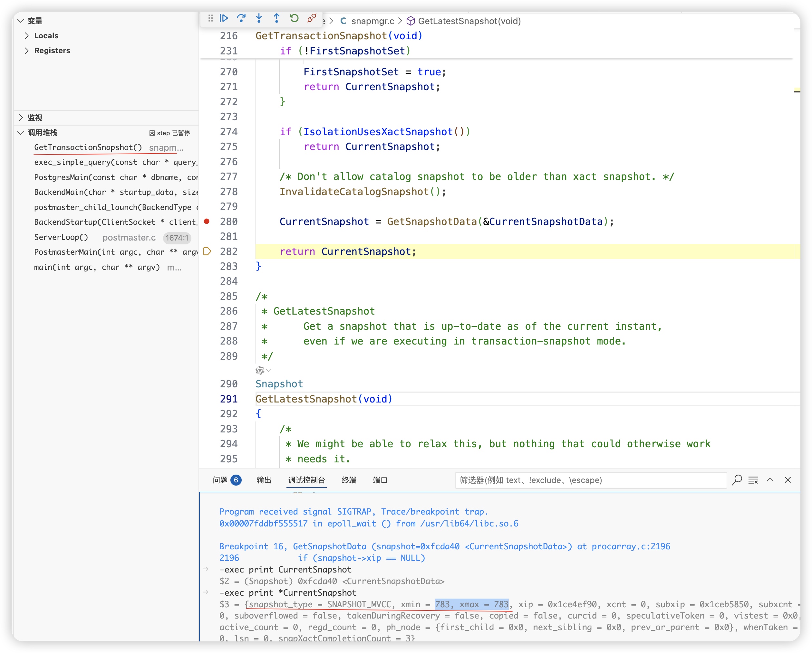The height and width of the screenshot is (653, 812).
Task: Switch to the 终端 terminal tab
Action: [348, 480]
